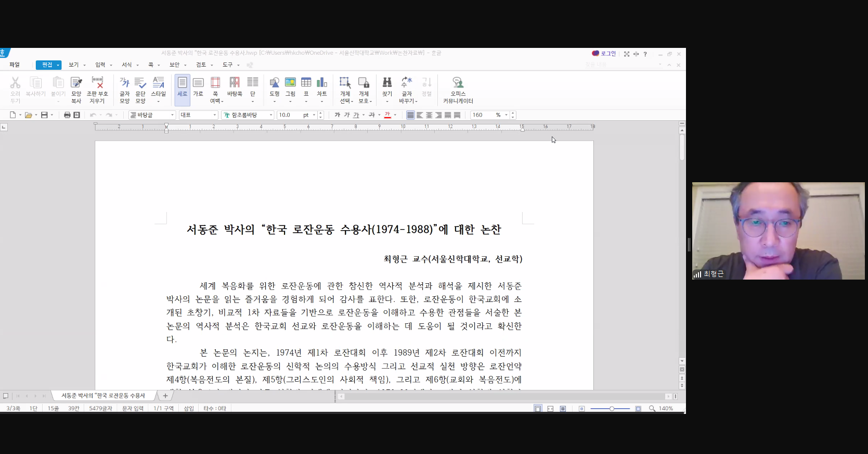Expand the 스타일 dropdown arrow
The image size is (868, 454).
point(159,102)
